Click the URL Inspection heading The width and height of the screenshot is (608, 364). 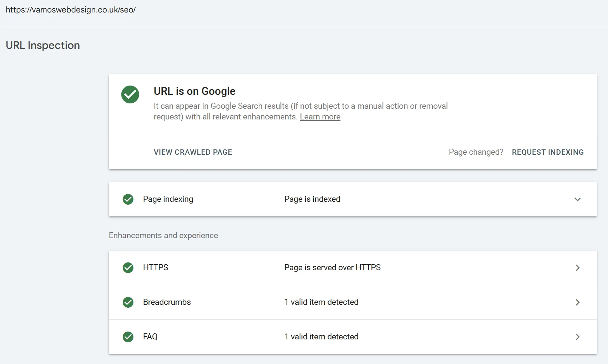pos(43,45)
